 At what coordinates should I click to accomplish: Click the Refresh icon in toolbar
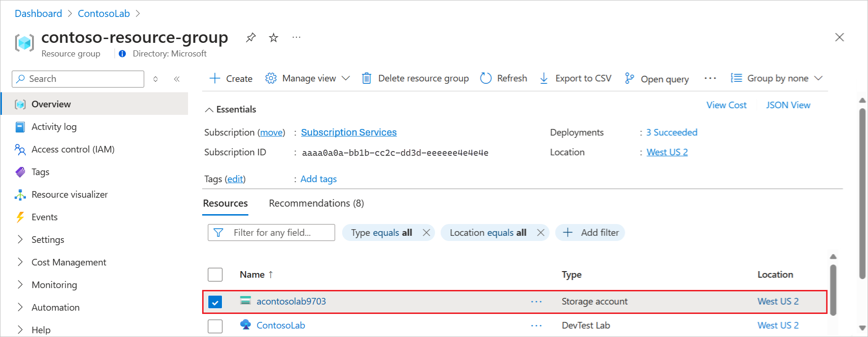pos(486,78)
